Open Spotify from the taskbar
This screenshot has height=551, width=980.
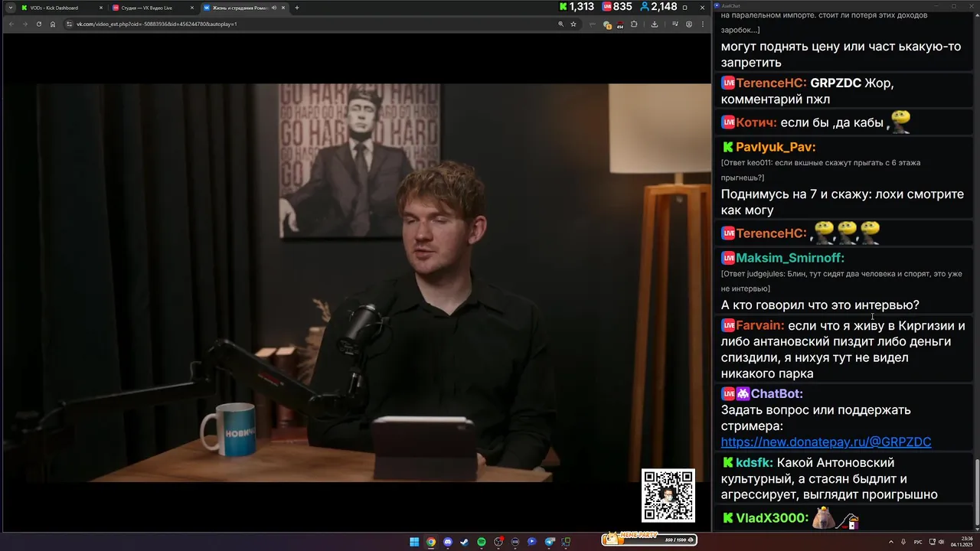(482, 542)
